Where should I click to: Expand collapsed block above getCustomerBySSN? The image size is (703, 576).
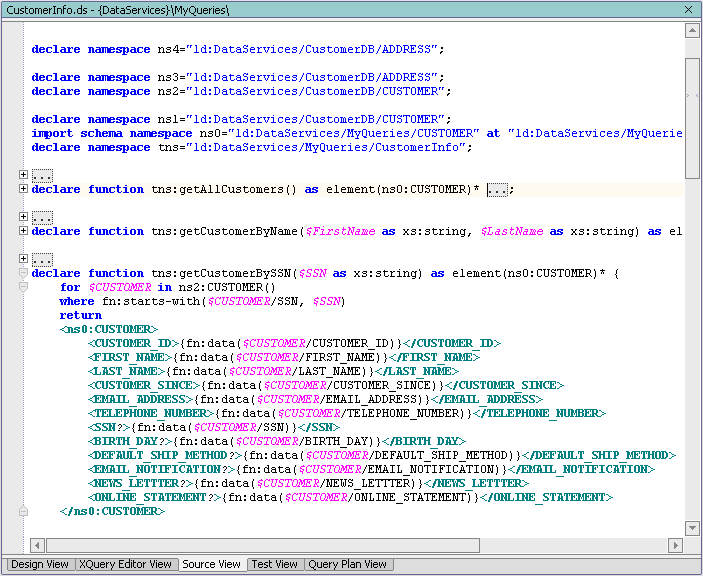[x=23, y=259]
